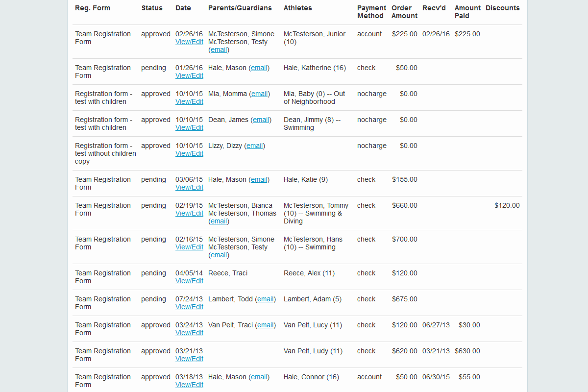Click the Status column header
Image resolution: width=588 pixels, height=392 pixels.
152,8
